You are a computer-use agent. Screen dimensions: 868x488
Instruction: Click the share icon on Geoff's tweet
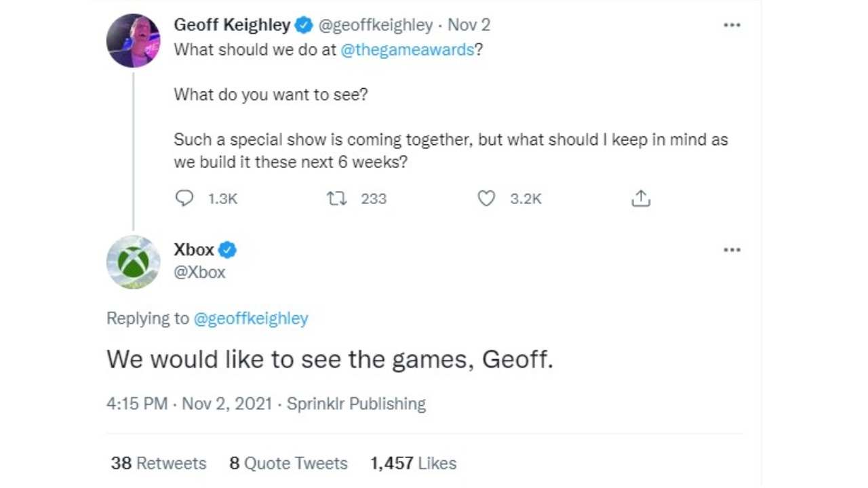[641, 199]
